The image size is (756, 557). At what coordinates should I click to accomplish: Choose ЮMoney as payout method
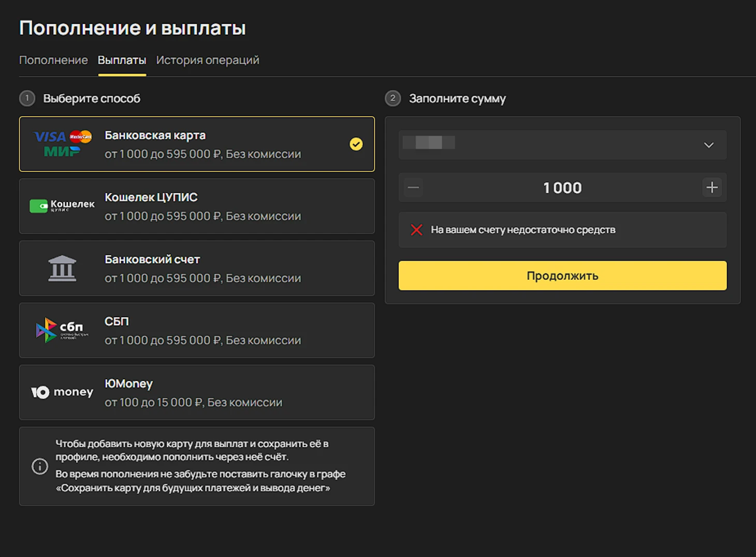197,392
